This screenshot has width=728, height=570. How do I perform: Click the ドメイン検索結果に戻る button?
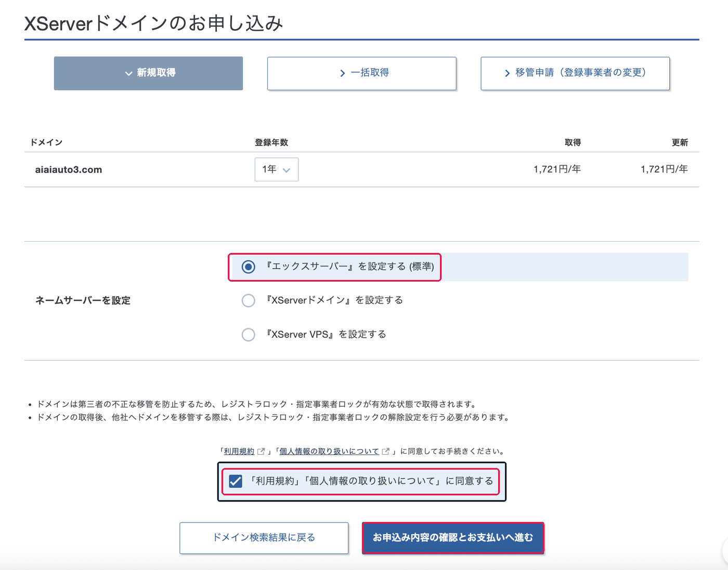[264, 538]
